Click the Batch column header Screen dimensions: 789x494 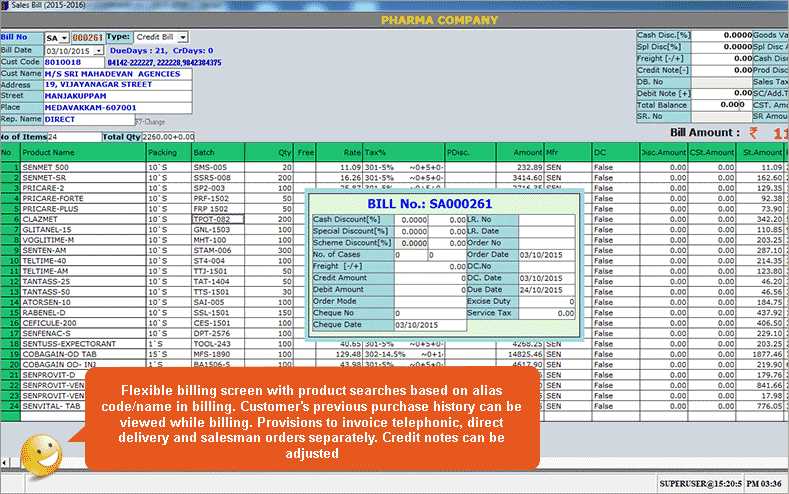pos(218,152)
